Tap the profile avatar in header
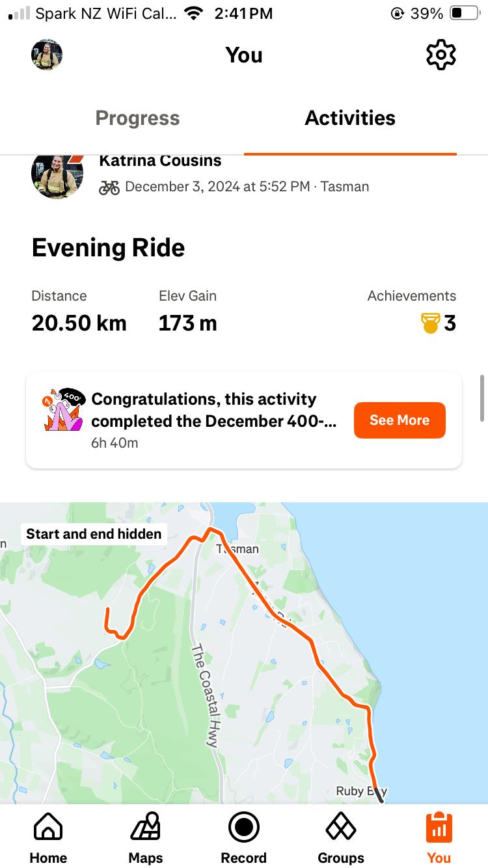488x868 pixels. [x=47, y=55]
